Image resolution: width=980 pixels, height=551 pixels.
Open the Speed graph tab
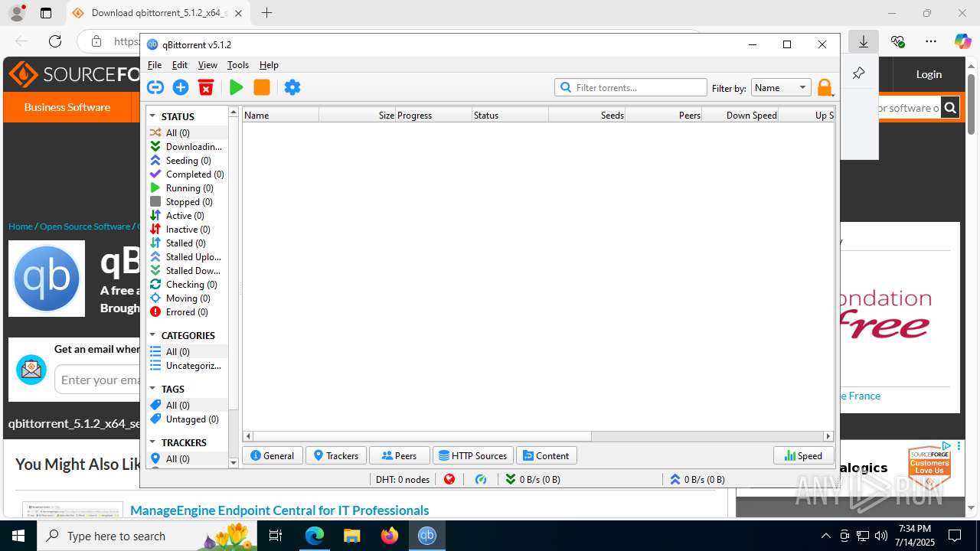click(x=803, y=455)
